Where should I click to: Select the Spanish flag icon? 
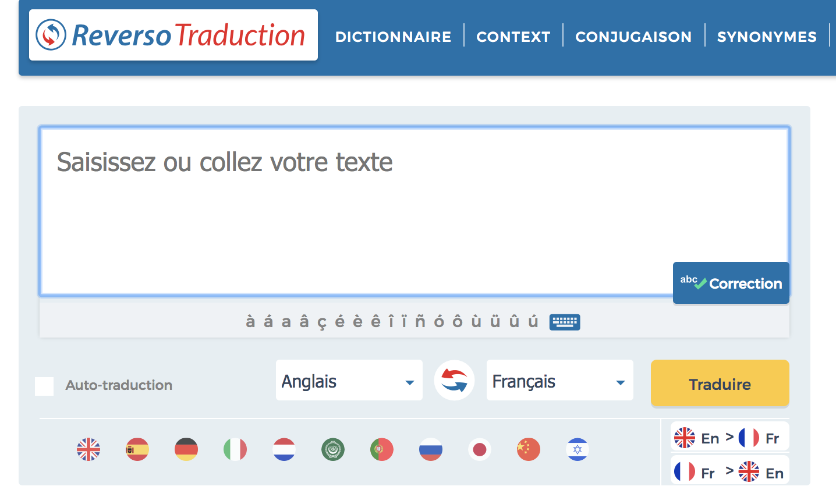click(137, 449)
